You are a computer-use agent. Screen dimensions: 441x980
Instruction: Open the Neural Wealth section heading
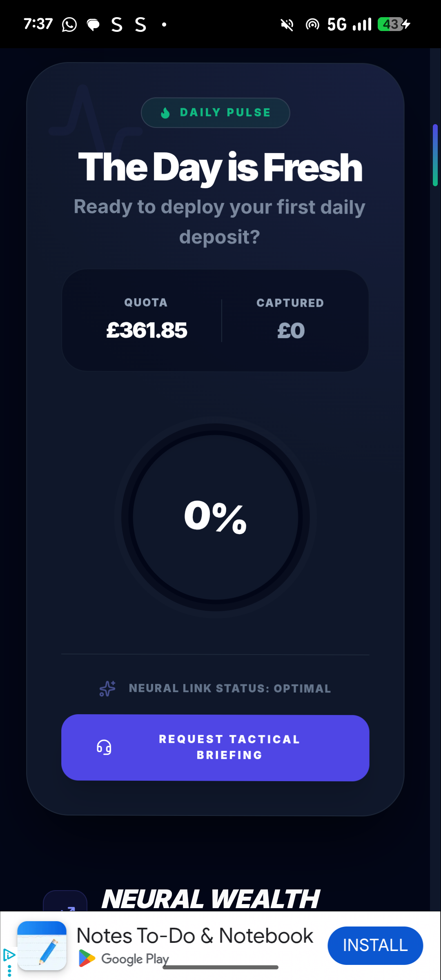pyautogui.click(x=210, y=899)
